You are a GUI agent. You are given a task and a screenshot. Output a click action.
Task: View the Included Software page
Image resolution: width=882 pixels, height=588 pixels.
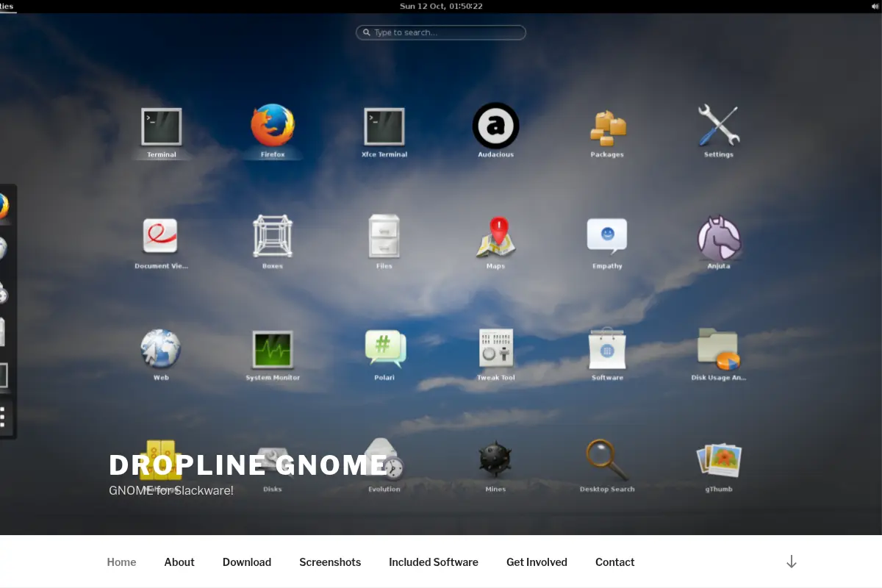[434, 562]
